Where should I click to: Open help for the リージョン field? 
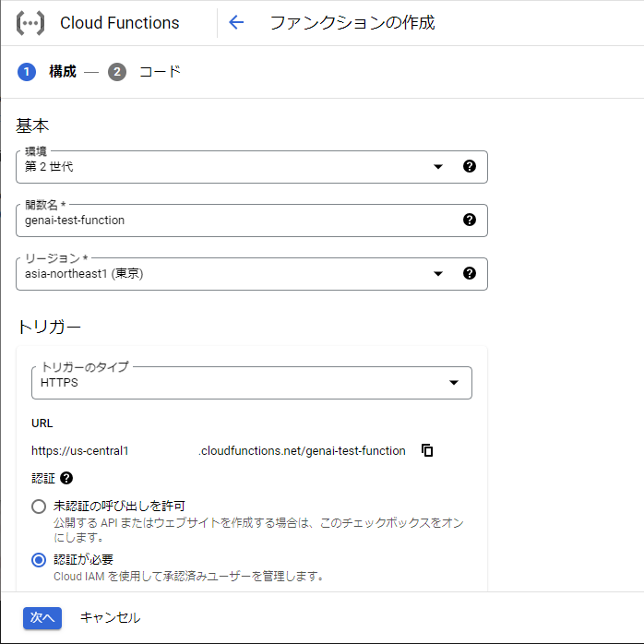pos(470,273)
